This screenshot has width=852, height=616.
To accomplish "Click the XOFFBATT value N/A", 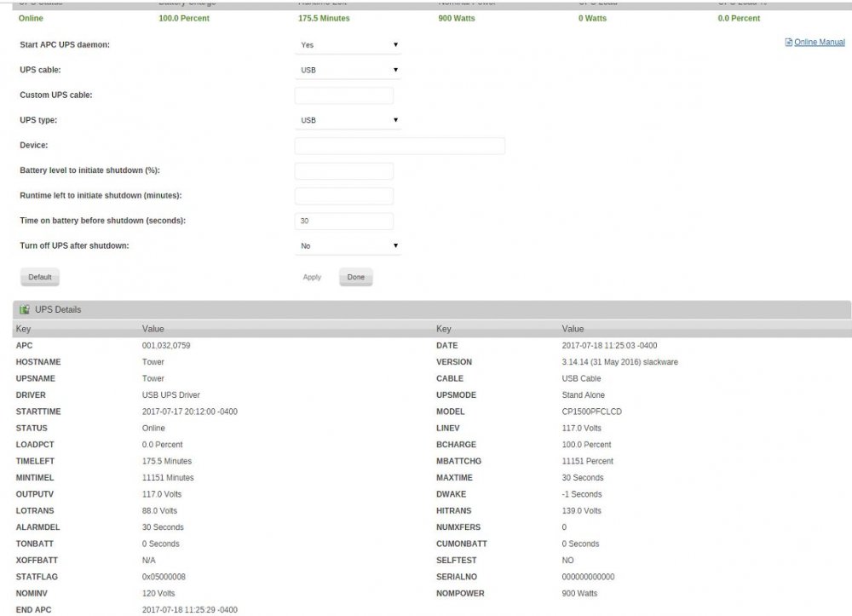I will pos(148,560).
